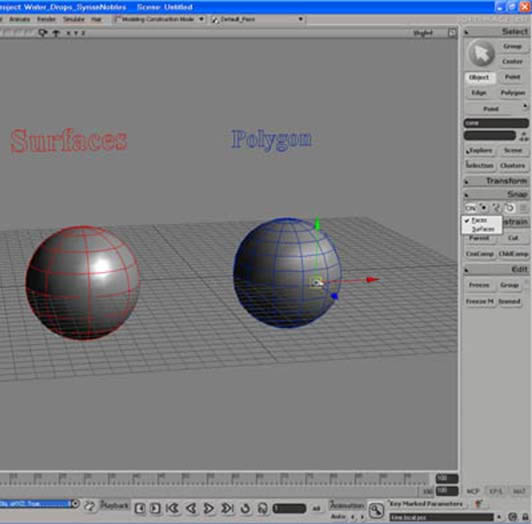
Task: Click the Center button in the Select panel
Action: click(x=512, y=61)
